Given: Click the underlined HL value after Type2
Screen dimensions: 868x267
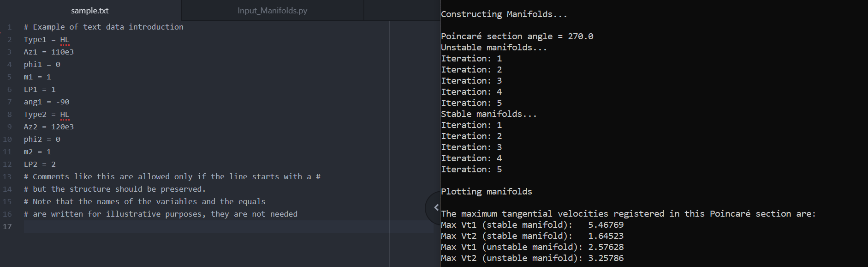Looking at the screenshot, I should (65, 115).
